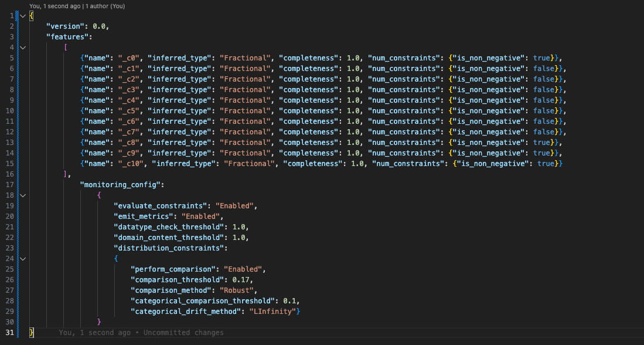
Task: Click the true value on the _c0 line
Action: click(x=541, y=58)
